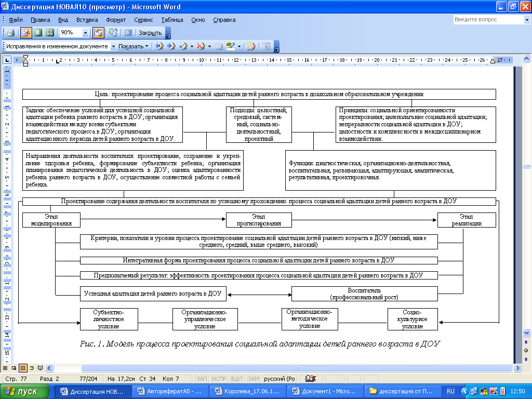Viewport: 532px width, 399px height.
Task: Choose the multiple pages layout button
Action: coord(50,33)
